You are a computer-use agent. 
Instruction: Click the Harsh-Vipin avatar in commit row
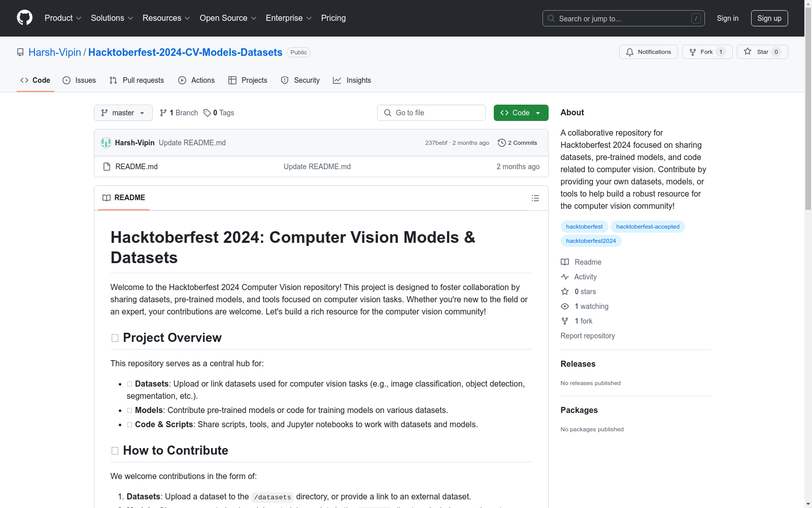coord(106,143)
